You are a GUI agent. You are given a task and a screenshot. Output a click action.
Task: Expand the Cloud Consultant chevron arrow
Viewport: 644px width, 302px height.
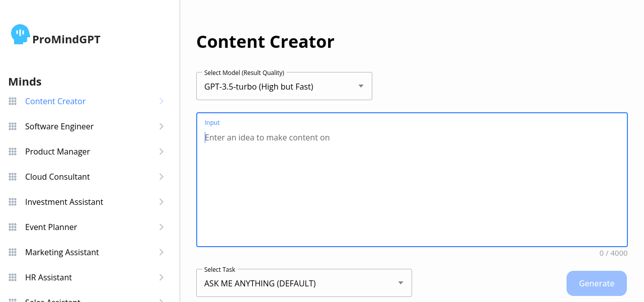162,177
